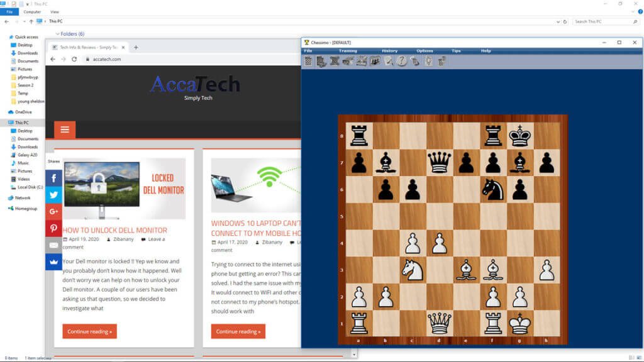Select the white rook on f1
The image size is (644, 362).
[x=493, y=323]
